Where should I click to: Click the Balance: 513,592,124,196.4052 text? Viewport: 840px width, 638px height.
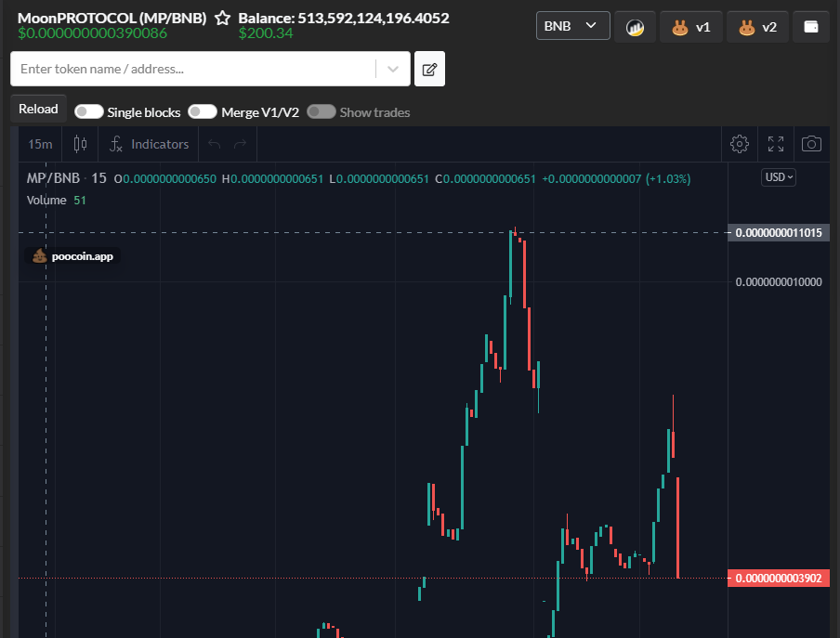click(x=344, y=19)
